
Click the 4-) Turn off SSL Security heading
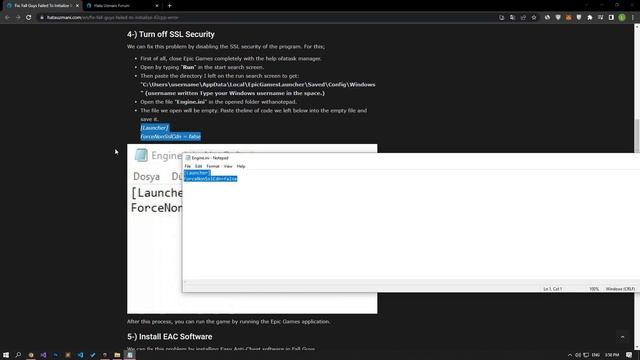[171, 34]
